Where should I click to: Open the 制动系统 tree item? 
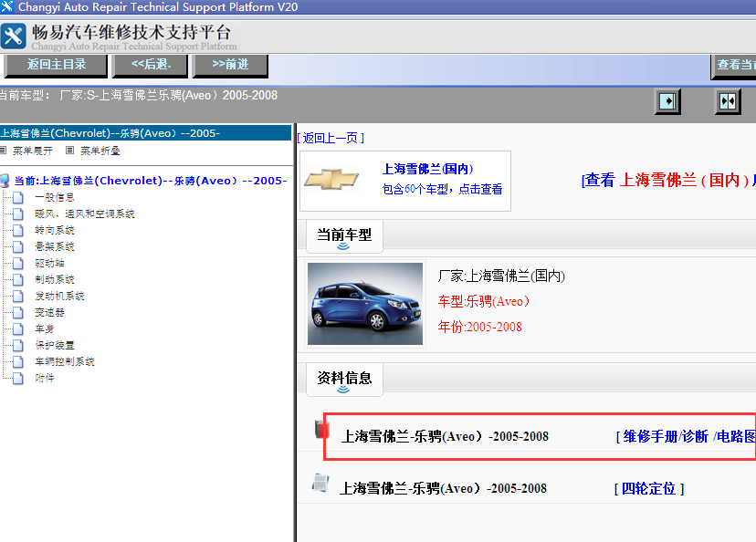click(55, 279)
